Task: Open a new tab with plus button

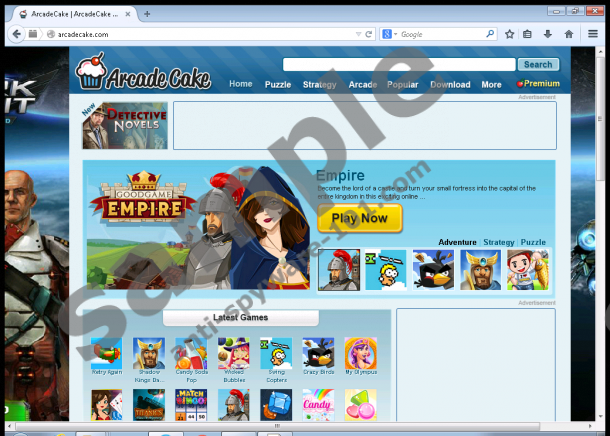Action: 147,14
